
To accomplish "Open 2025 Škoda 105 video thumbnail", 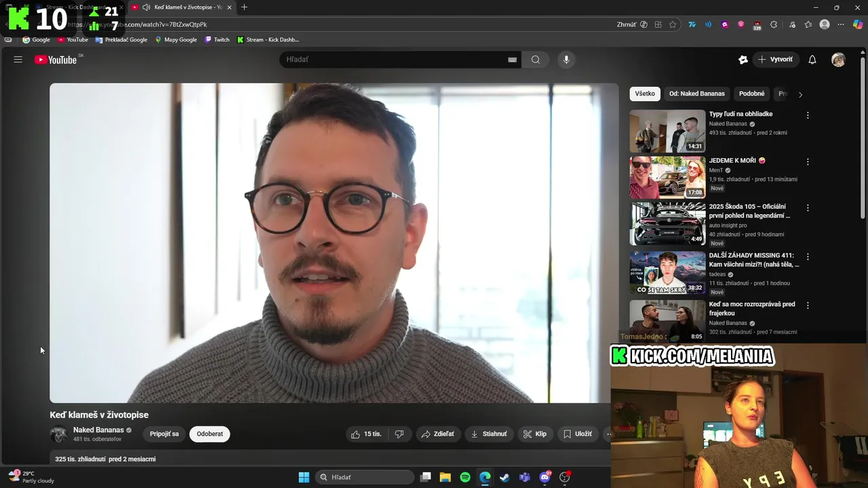I will [667, 223].
